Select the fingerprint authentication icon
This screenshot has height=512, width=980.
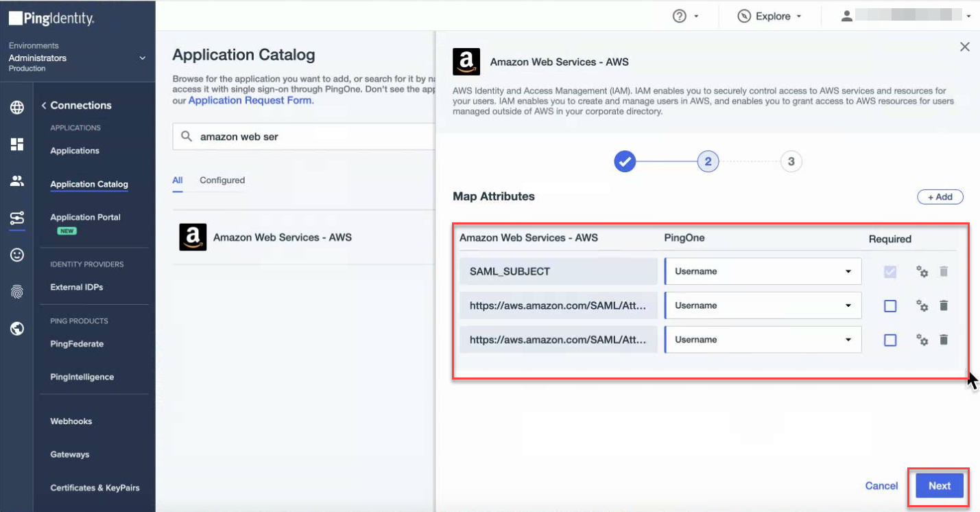click(x=16, y=291)
